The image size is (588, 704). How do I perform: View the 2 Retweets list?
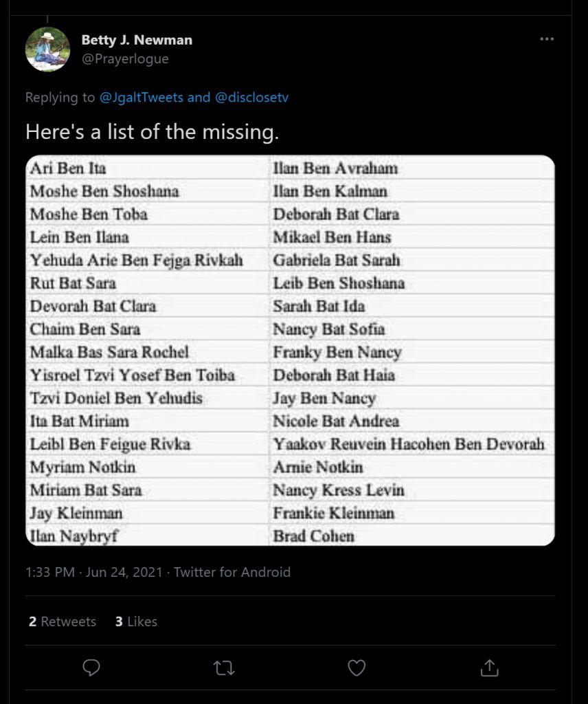pos(63,621)
